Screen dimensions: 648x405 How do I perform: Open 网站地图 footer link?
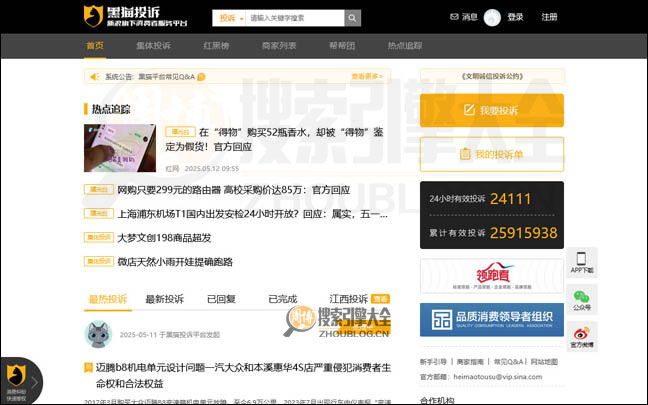point(544,362)
